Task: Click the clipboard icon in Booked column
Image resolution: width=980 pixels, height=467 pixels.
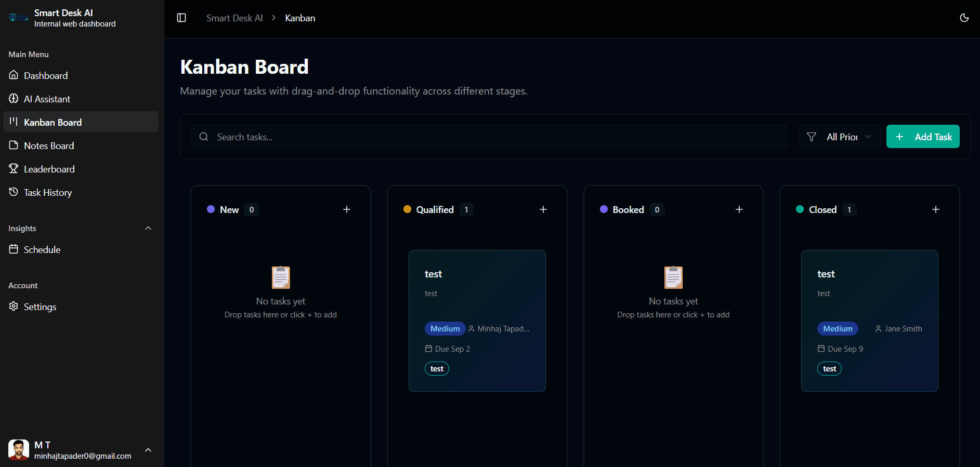Action: coord(673,277)
